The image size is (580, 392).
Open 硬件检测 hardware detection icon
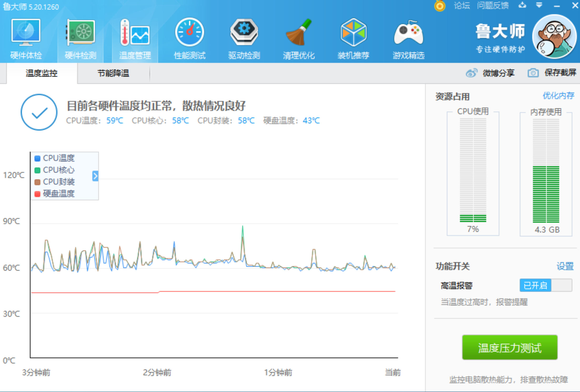click(80, 32)
